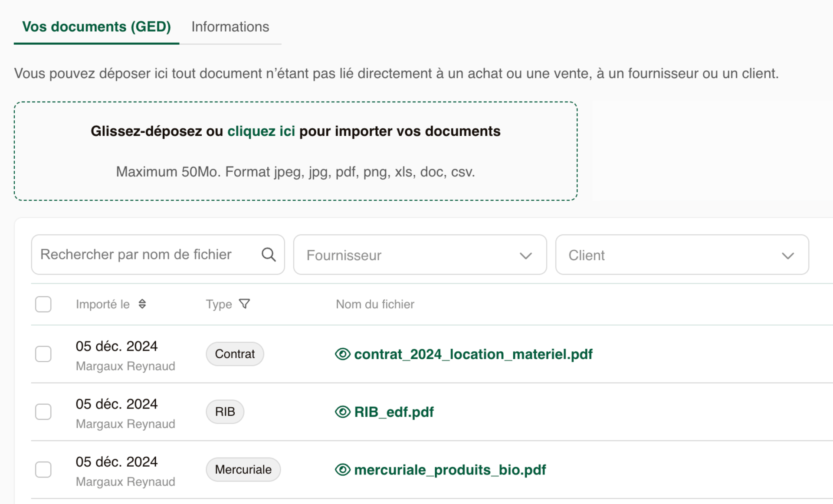Image resolution: width=833 pixels, height=504 pixels.
Task: Click the 'cliquez ici' import link
Action: pos(261,131)
